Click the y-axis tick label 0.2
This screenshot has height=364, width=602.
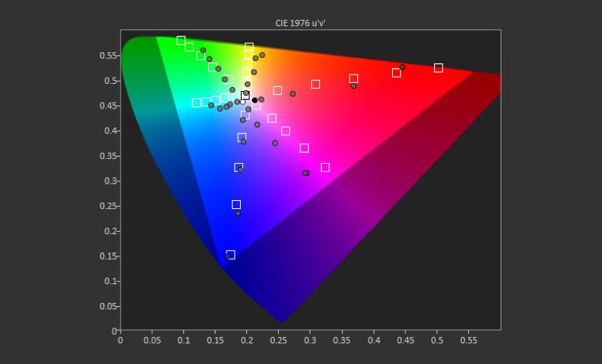tap(110, 231)
